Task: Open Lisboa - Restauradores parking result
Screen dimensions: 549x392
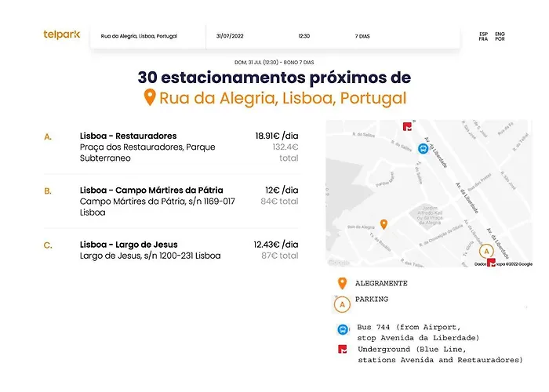Action: (x=128, y=136)
